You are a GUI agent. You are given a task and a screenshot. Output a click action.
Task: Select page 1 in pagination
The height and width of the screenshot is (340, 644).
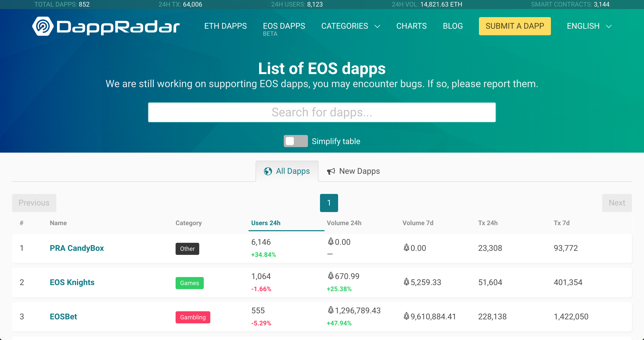329,203
